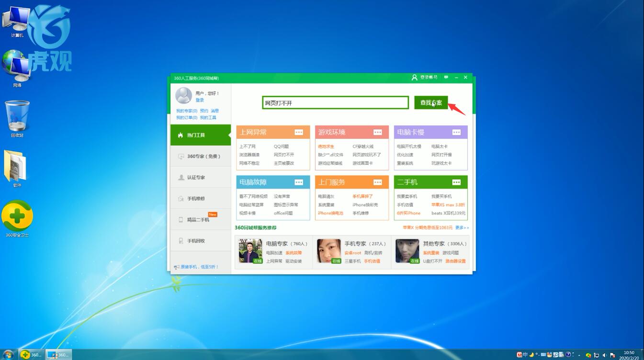This screenshot has height=360, width=644.
Task: Click 没有声音 under 电脑故障
Action: click(282, 196)
